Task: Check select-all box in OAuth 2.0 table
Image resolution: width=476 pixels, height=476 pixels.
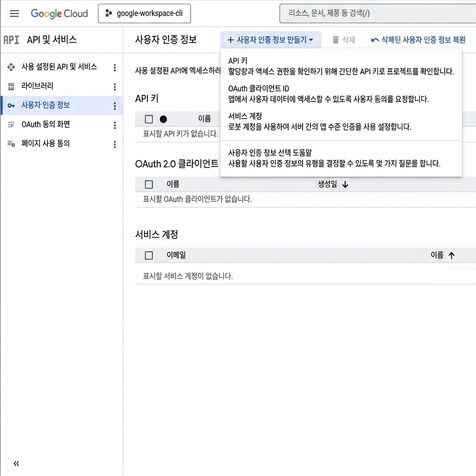Action: [x=149, y=184]
